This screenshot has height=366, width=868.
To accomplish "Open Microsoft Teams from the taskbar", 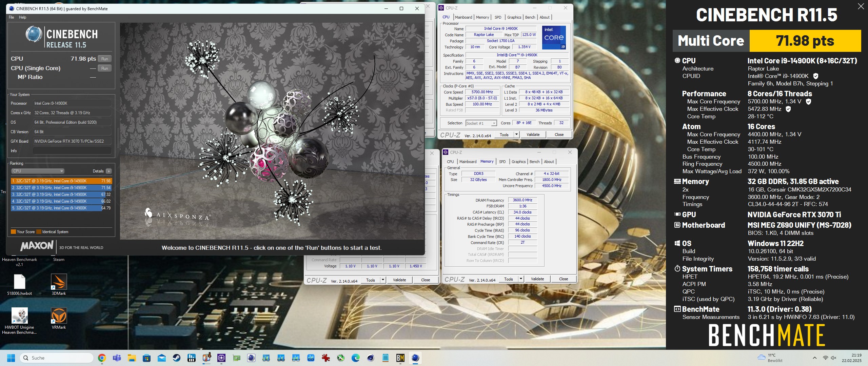I will click(x=117, y=358).
